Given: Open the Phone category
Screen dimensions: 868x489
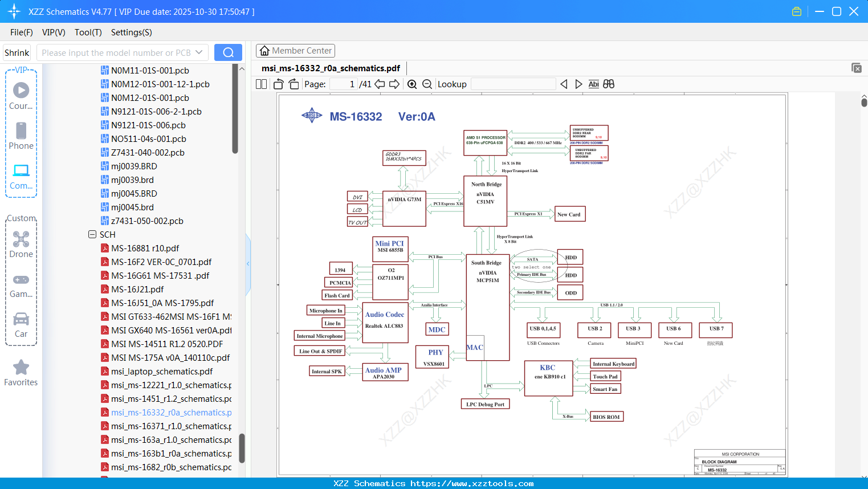Looking at the screenshot, I should pyautogui.click(x=21, y=136).
